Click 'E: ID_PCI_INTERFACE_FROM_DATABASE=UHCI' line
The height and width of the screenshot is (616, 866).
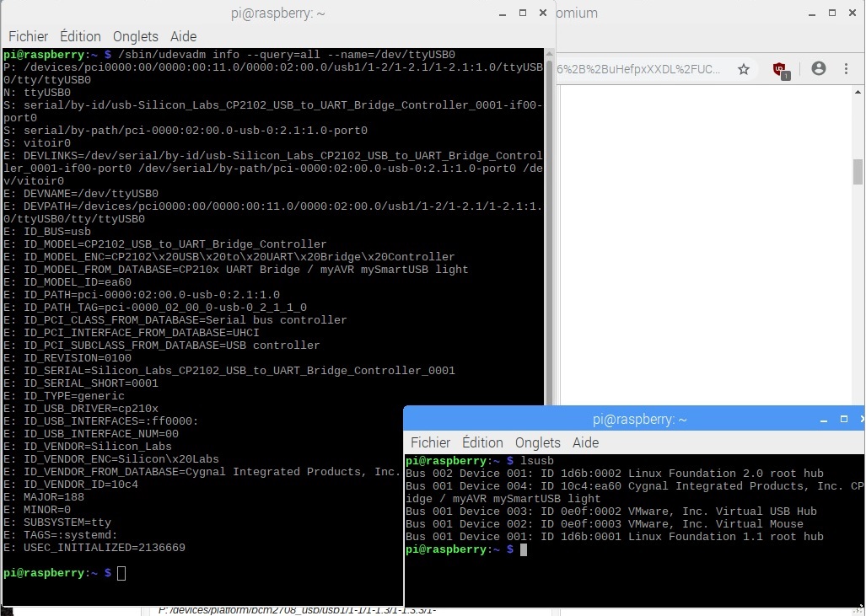tap(132, 333)
